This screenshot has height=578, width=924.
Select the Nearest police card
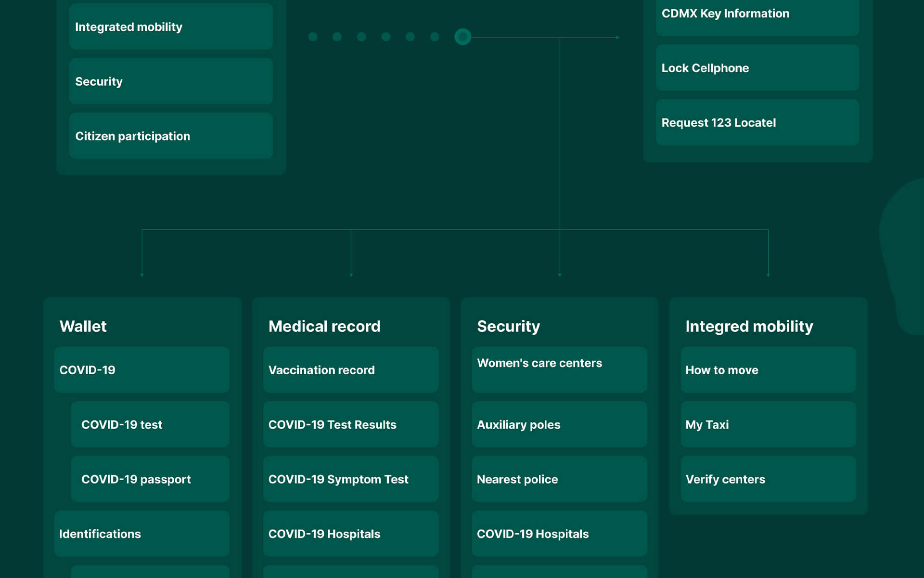tap(559, 479)
